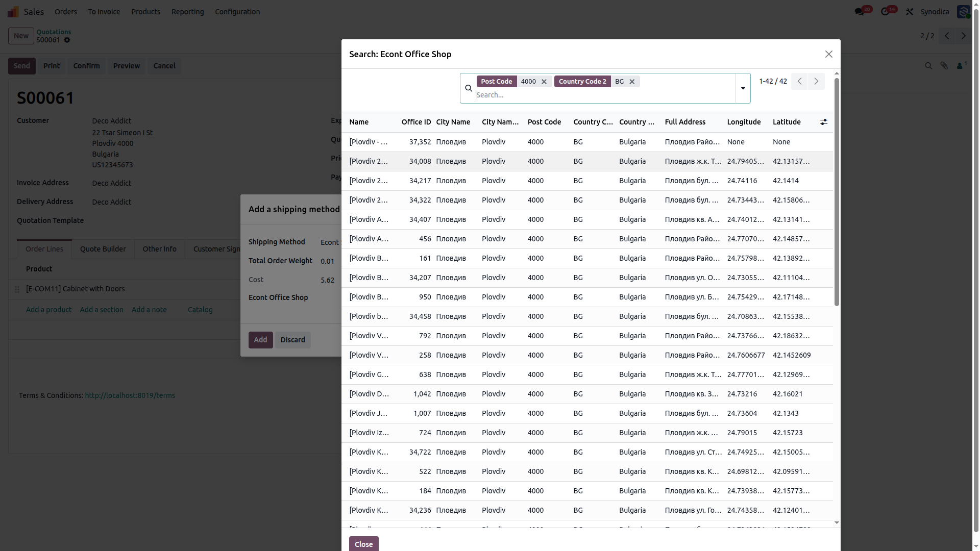
Task: Open the terms and conditions URL
Action: tap(130, 395)
